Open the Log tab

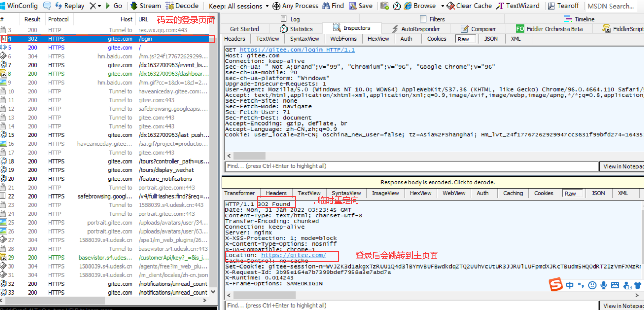[290, 19]
